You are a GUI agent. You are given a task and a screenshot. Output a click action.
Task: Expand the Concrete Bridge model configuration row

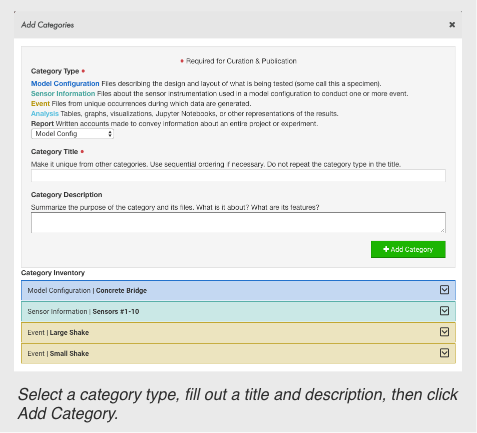pyautogui.click(x=444, y=290)
